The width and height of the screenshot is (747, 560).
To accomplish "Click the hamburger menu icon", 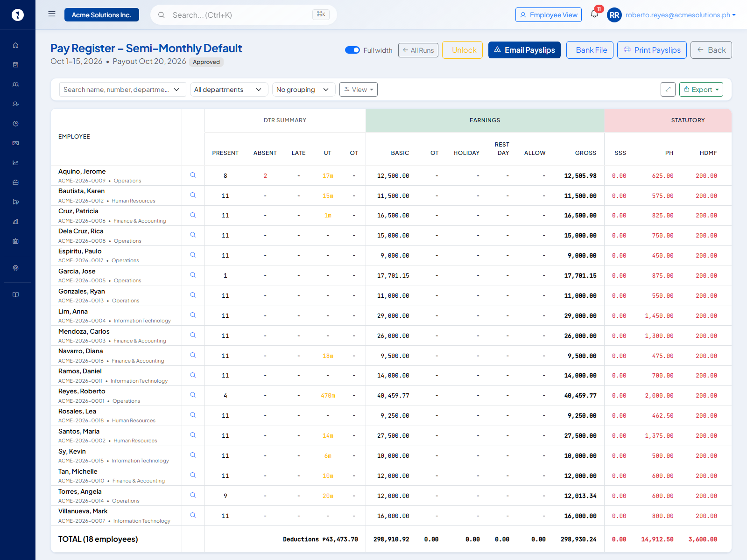I will (x=52, y=14).
